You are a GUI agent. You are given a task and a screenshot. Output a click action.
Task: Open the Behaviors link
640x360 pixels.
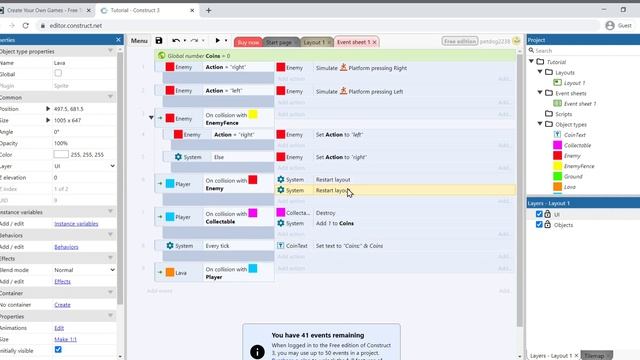click(x=66, y=247)
